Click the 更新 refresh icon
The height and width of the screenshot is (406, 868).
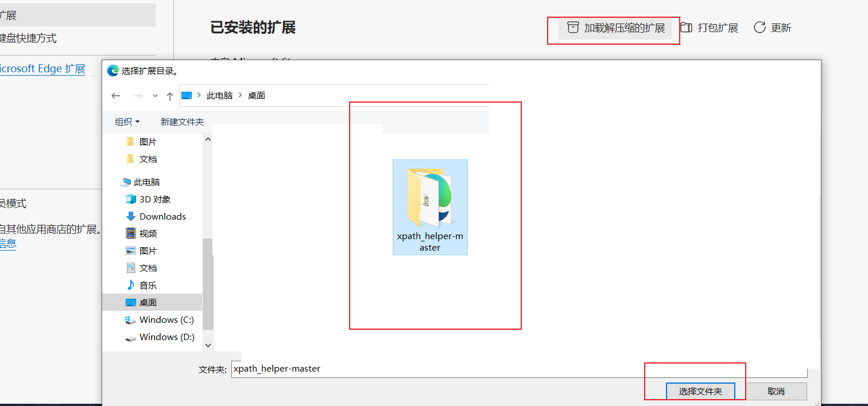tap(759, 27)
